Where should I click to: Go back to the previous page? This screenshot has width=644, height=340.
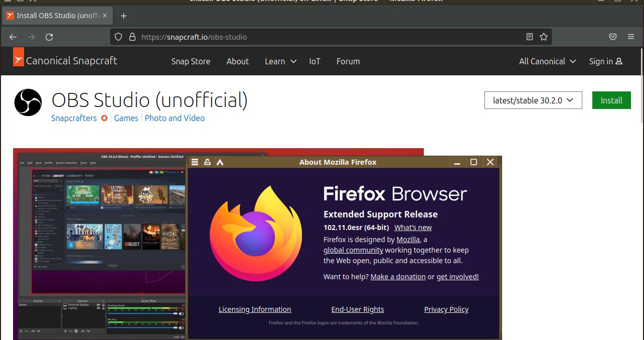click(x=13, y=37)
